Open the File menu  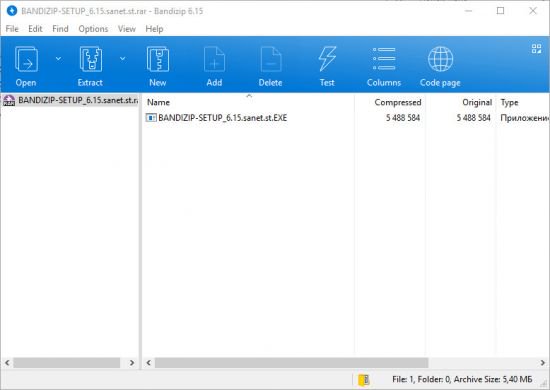click(12, 29)
